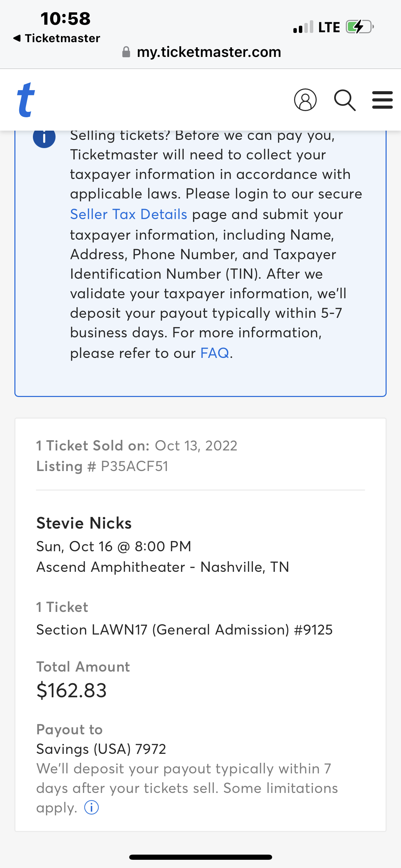Open search with the magnifying glass
This screenshot has width=401, height=868.
[x=344, y=100]
